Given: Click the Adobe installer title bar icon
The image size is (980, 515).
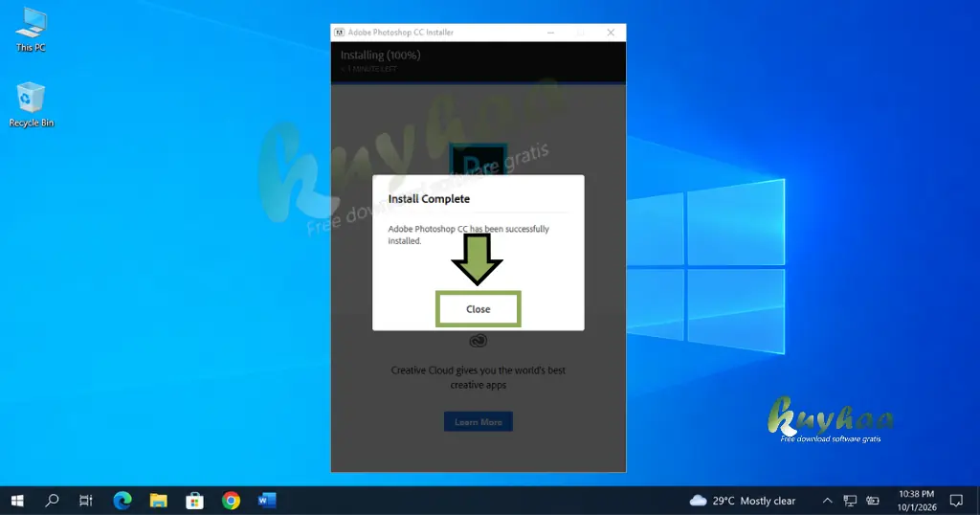Looking at the screenshot, I should coord(340,33).
